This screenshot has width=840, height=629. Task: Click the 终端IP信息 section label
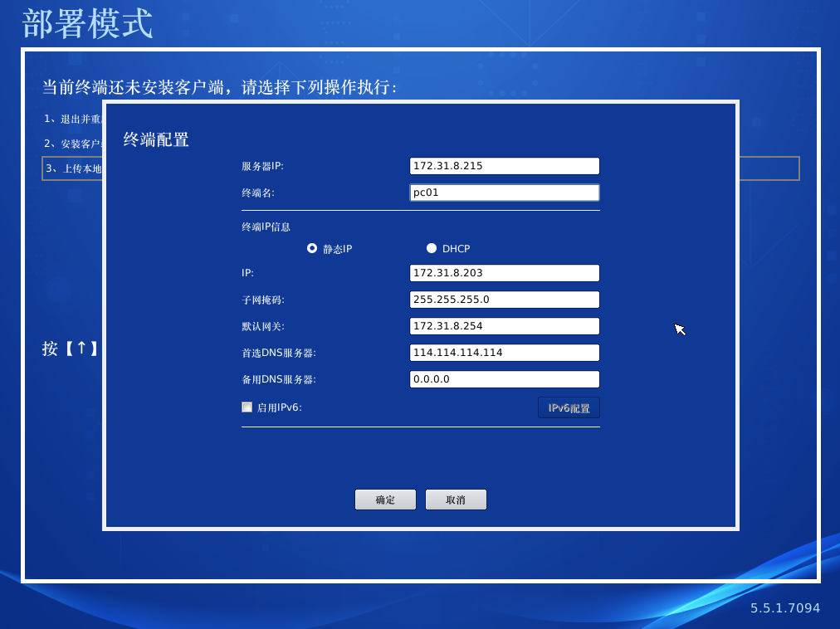coord(266,227)
